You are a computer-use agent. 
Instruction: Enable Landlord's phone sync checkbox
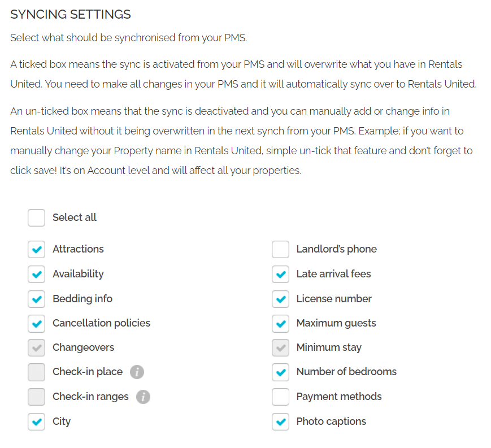click(280, 249)
